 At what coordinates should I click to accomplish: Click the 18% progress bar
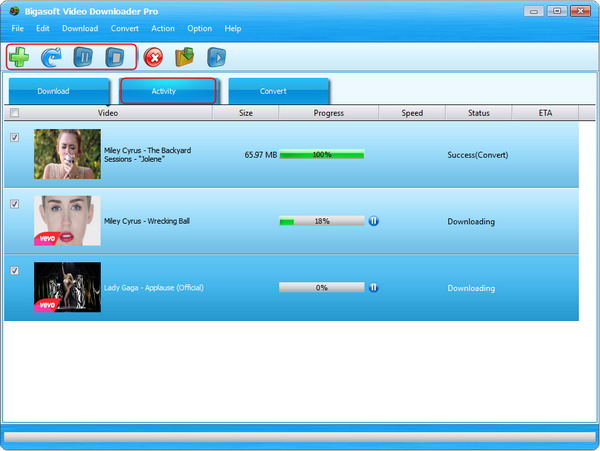pyautogui.click(x=322, y=221)
